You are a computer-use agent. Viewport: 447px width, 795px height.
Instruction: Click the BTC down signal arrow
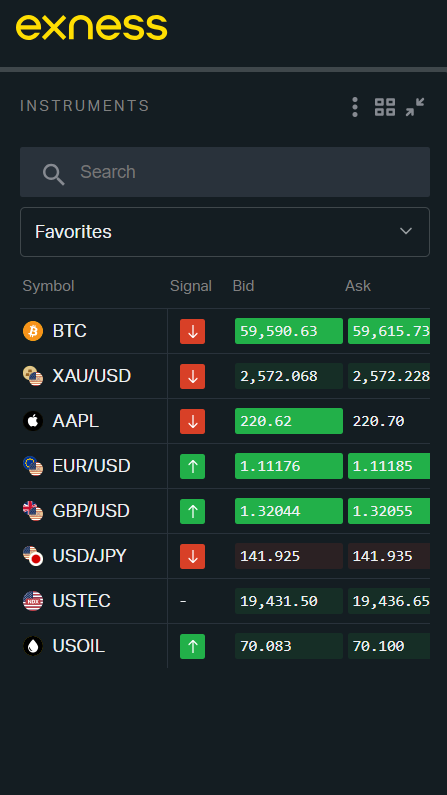(x=193, y=332)
